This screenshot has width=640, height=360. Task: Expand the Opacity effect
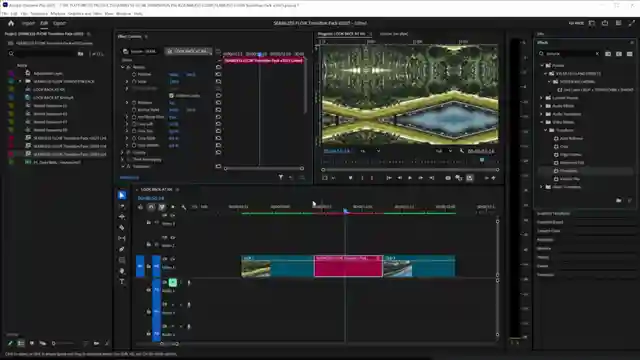[123, 152]
